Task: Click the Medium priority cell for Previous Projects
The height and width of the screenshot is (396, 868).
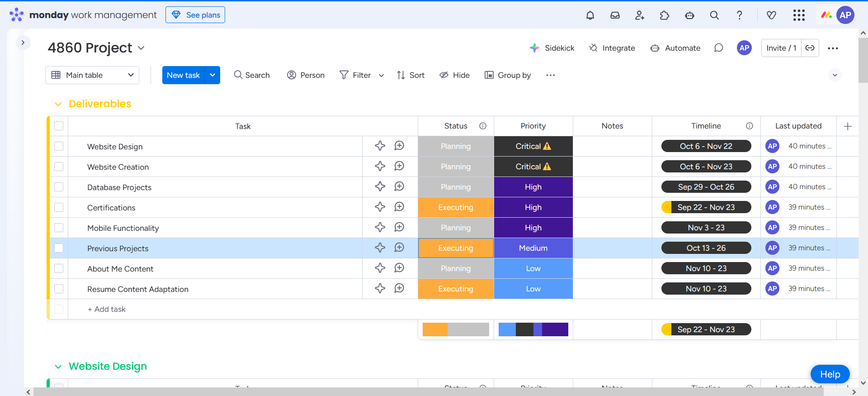Action: point(533,248)
